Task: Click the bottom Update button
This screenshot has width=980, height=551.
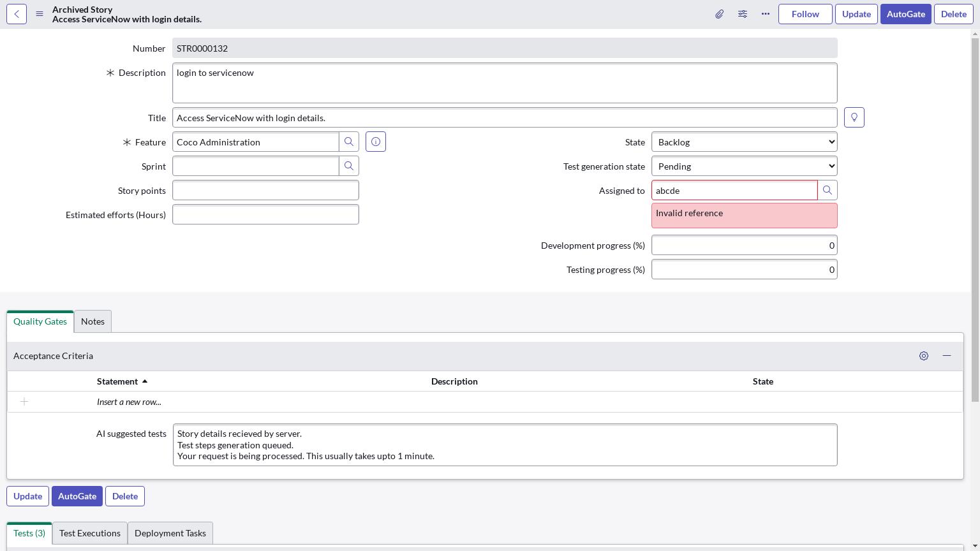Action: [x=27, y=496]
